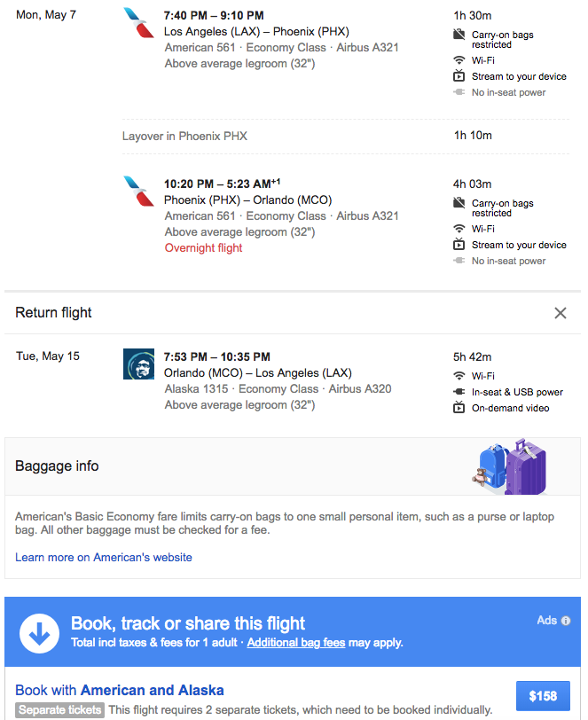Viewport: 588px width, 720px height.
Task: Click In-seat & USB power plug icon
Action: point(459,392)
